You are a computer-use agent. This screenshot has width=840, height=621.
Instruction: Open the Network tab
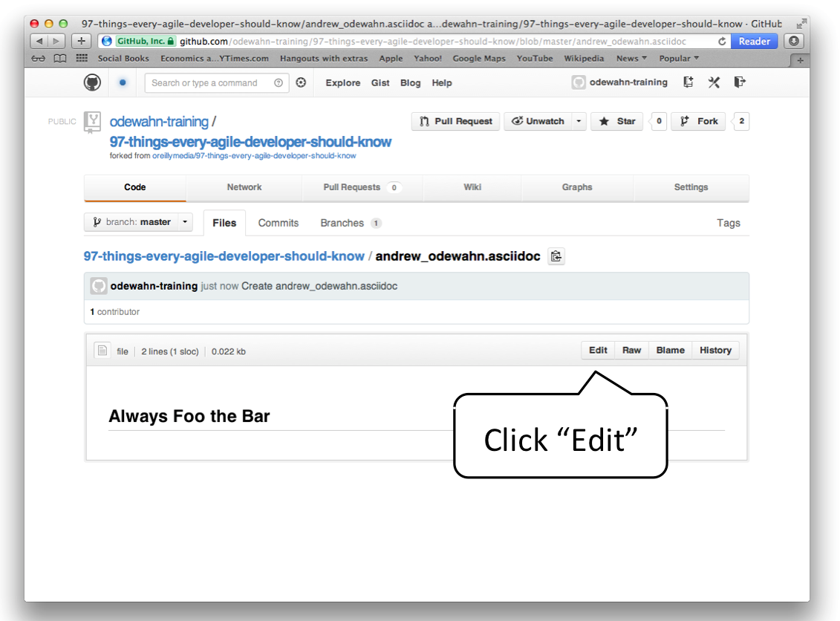[x=244, y=187]
